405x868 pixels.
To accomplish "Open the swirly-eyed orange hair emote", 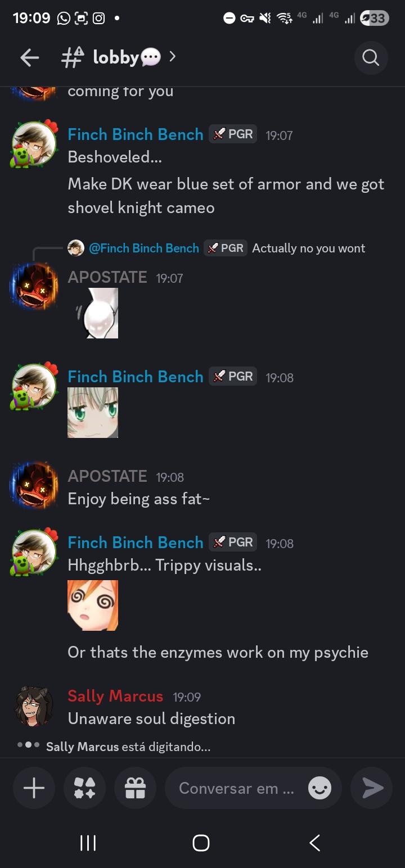I will point(93,605).
